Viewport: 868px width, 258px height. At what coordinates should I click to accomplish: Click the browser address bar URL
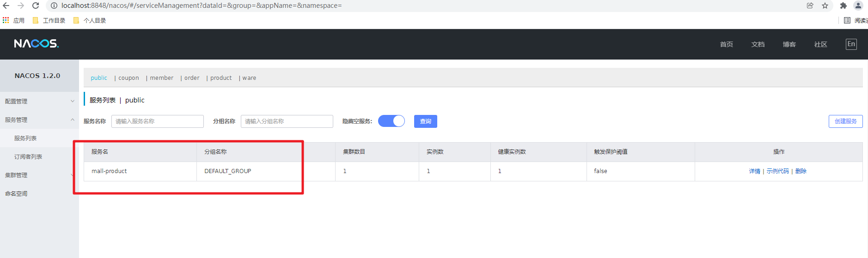point(202,6)
